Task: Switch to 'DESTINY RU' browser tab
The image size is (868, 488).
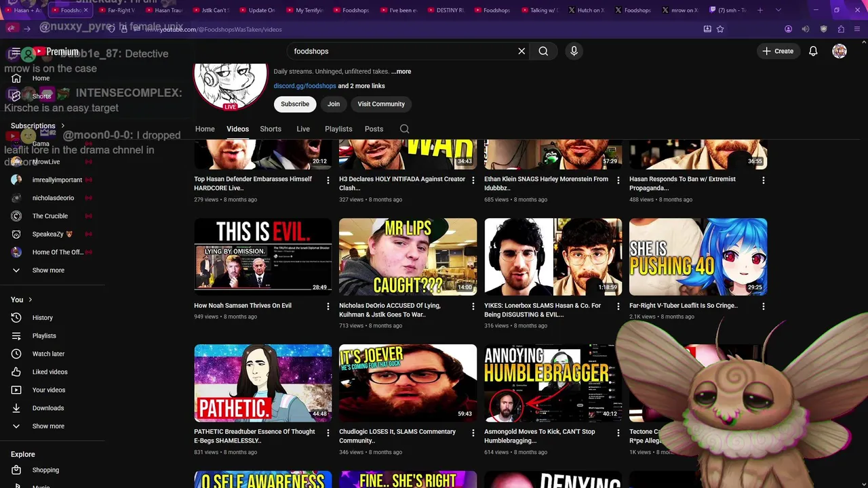Action: [446, 10]
